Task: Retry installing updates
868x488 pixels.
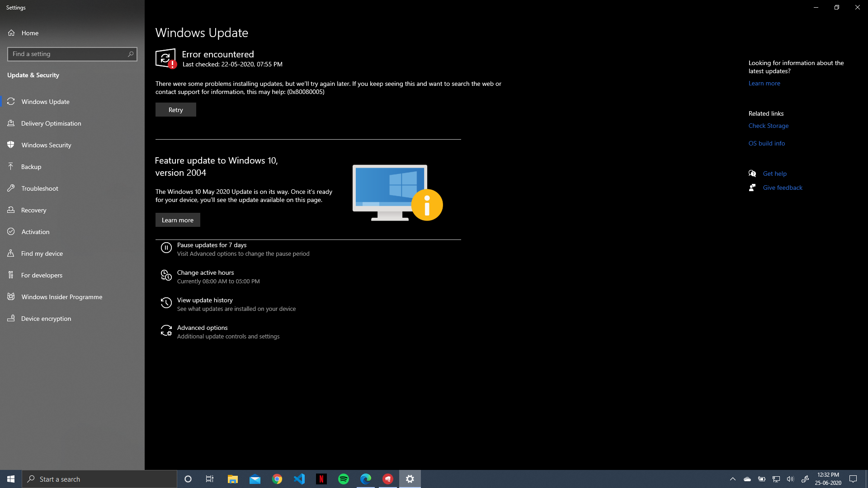Action: point(176,110)
